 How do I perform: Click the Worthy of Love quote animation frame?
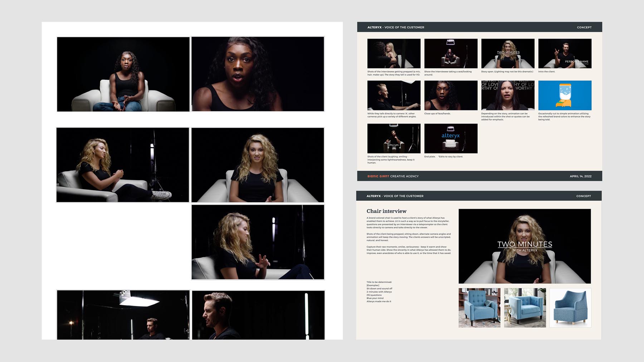[x=508, y=95]
